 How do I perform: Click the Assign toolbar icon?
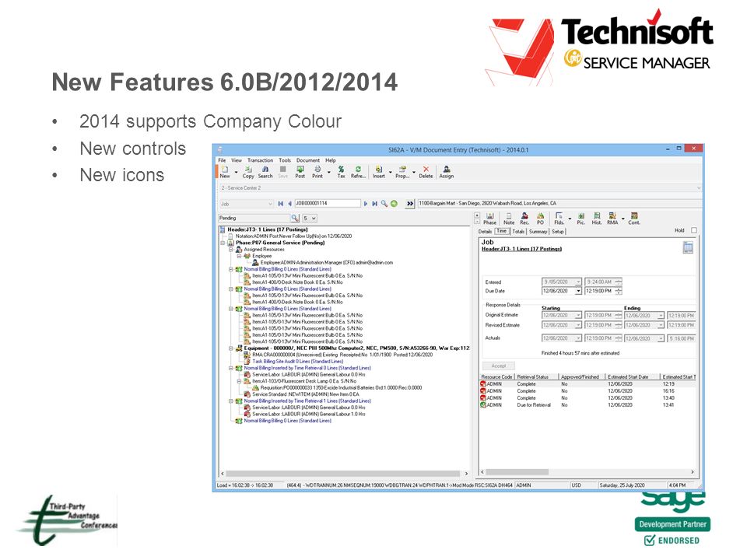(447, 172)
